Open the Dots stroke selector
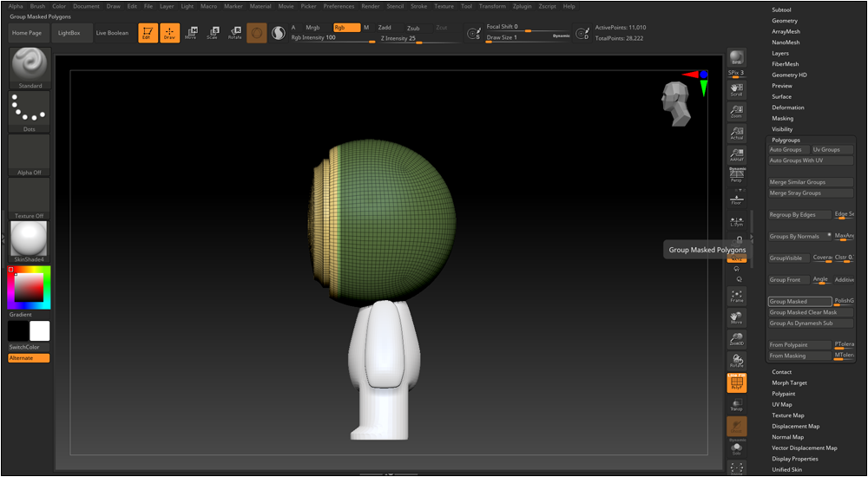This screenshot has height=477, width=868. coord(30,110)
